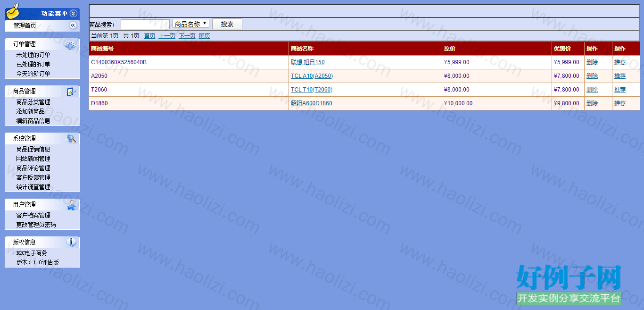Screen dimensions: 644x310
Task: Open product link 联想 旭日150
Action: pos(307,62)
